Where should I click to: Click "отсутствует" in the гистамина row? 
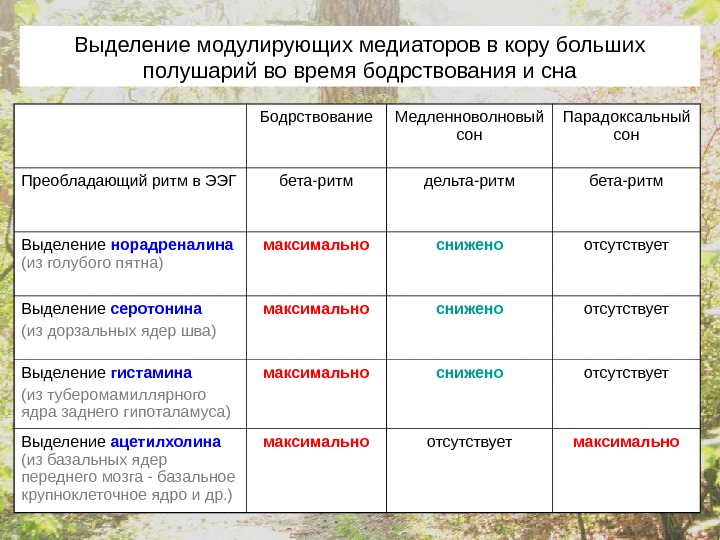[x=626, y=373]
